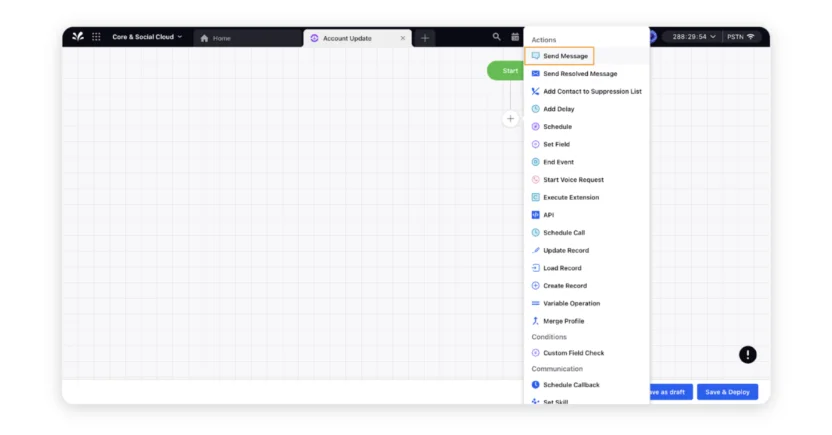832x435 pixels.
Task: Click the Sprinklr logo icon
Action: [78, 37]
